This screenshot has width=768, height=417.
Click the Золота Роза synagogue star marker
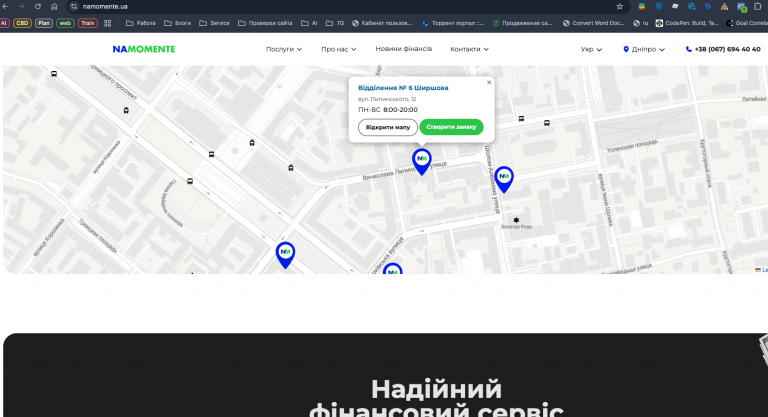pos(516,220)
